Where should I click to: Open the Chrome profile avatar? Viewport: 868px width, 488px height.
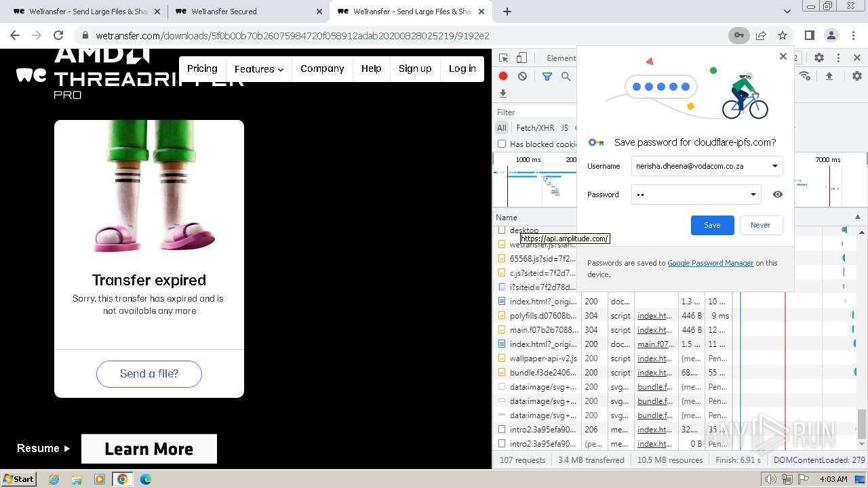pyautogui.click(x=831, y=35)
